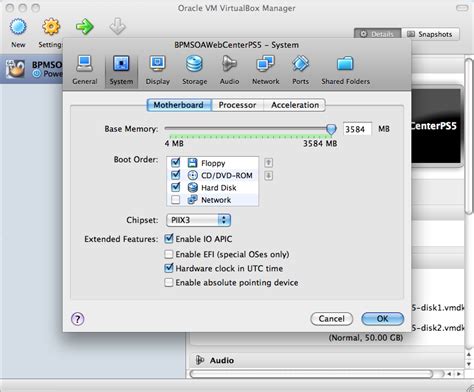Open the Storage settings category
The width and height of the screenshot is (474, 392).
[194, 70]
